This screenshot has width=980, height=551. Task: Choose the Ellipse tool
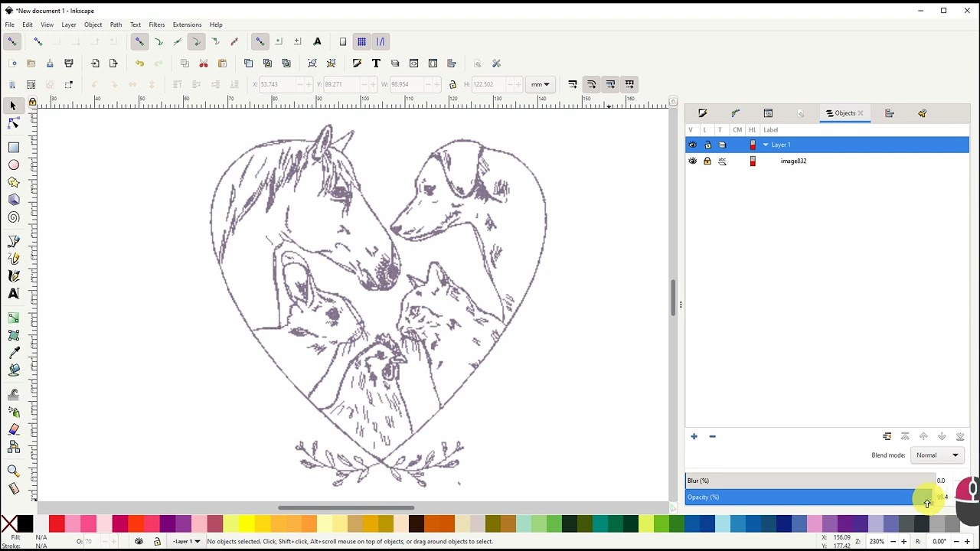pyautogui.click(x=14, y=165)
